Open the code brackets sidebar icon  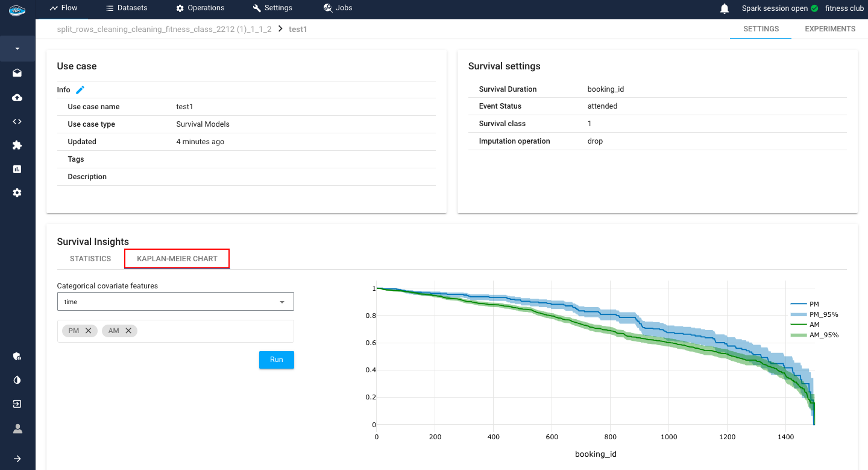tap(17, 121)
